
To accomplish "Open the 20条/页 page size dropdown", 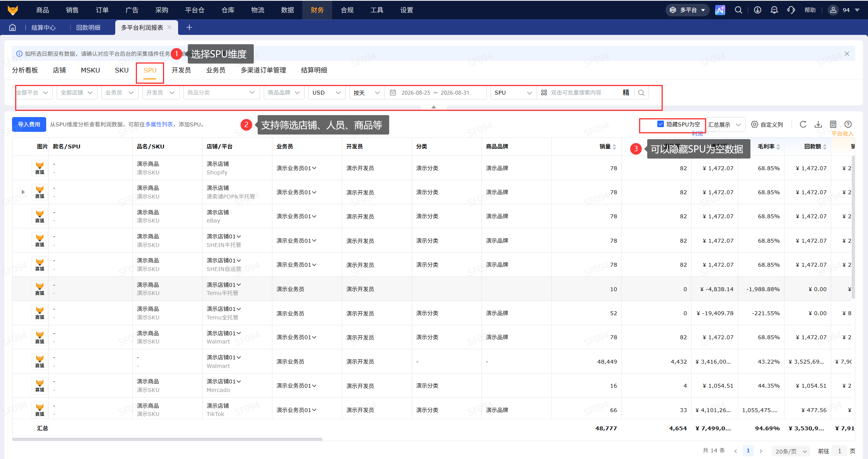I will click(x=791, y=451).
